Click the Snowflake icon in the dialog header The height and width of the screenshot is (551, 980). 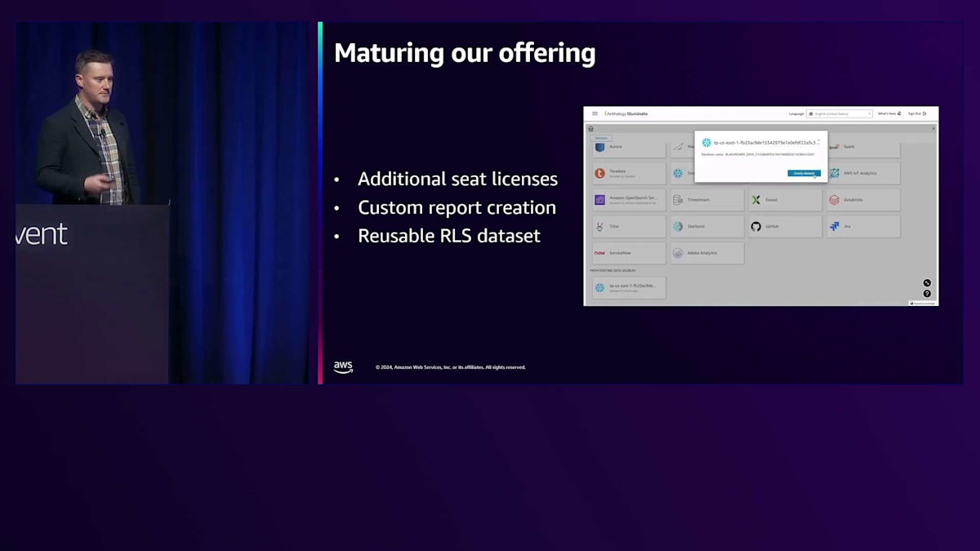[x=706, y=143]
